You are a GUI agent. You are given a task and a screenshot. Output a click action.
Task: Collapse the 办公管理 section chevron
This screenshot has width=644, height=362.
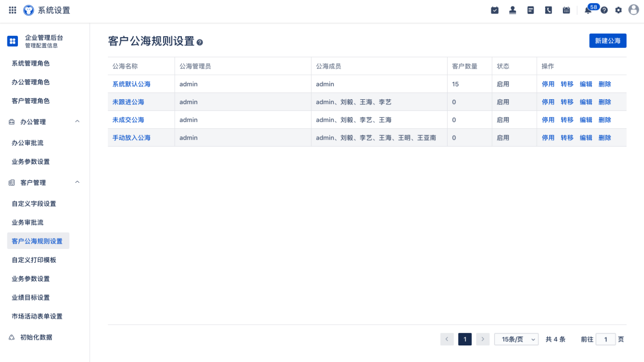(x=77, y=121)
